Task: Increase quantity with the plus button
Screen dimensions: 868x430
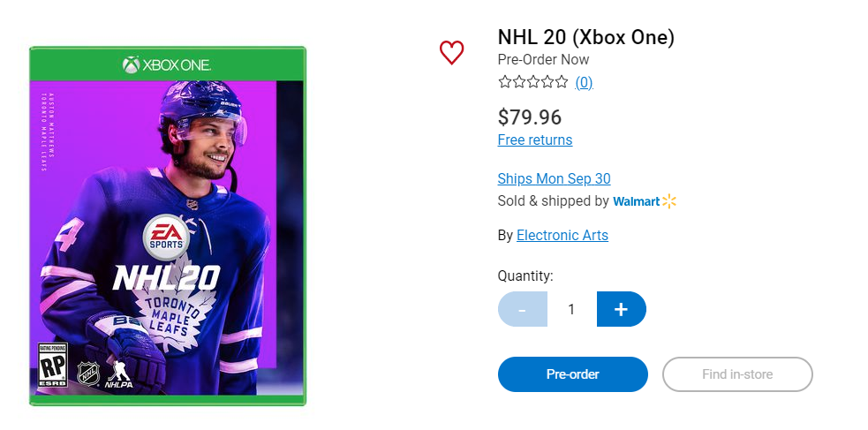Action: pyautogui.click(x=621, y=309)
